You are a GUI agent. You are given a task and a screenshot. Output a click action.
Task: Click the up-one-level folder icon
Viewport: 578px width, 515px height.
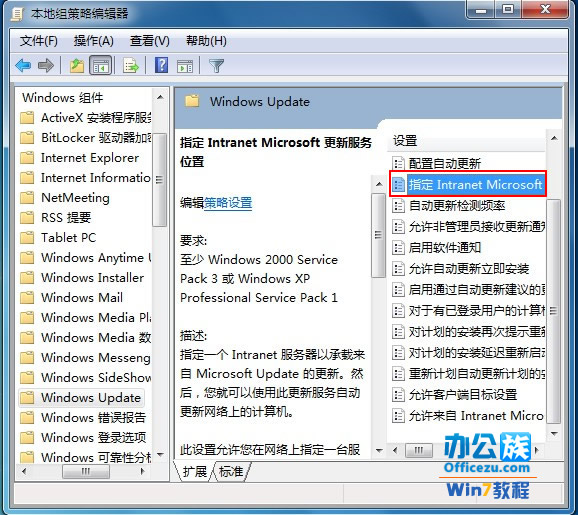point(77,66)
